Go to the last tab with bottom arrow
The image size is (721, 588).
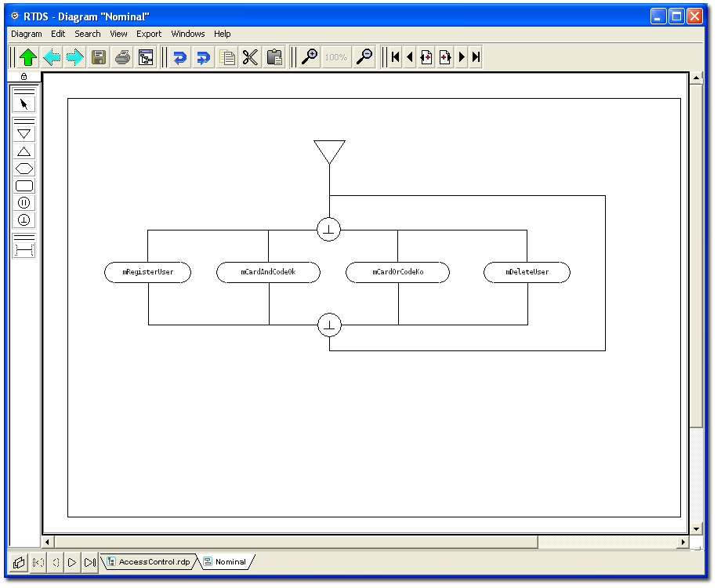point(89,562)
